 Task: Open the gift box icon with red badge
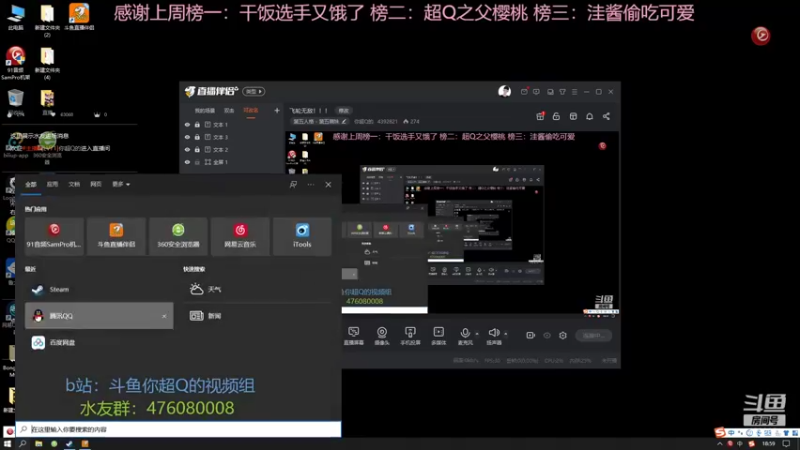(540, 116)
